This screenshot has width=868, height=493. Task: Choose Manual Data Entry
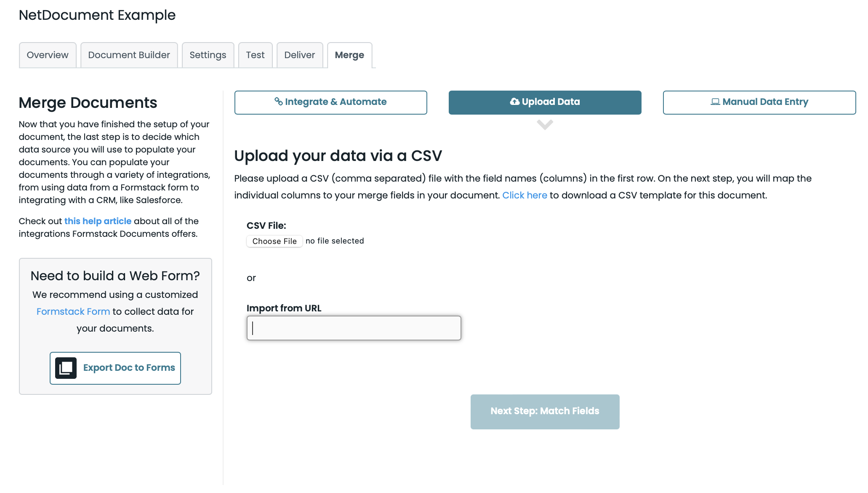pyautogui.click(x=759, y=102)
